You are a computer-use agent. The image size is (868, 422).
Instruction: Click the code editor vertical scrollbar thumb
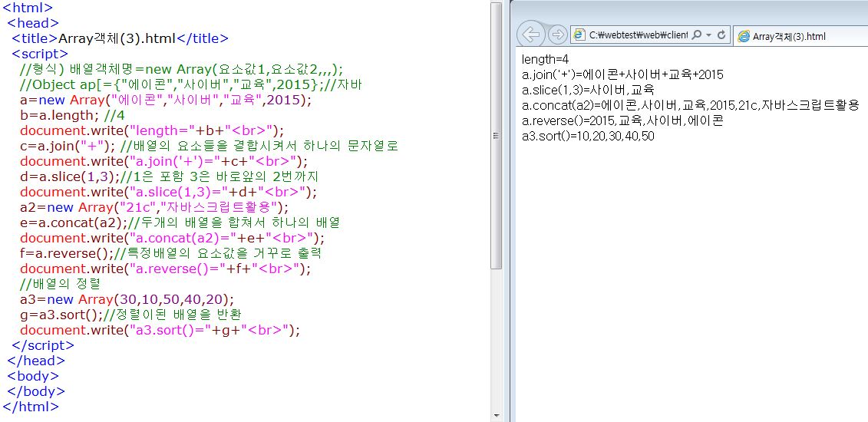[496, 136]
